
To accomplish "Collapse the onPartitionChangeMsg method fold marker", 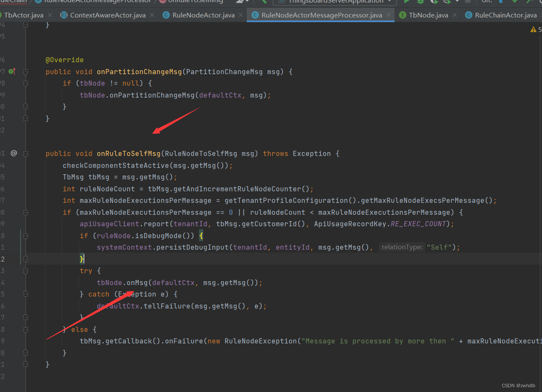I will coord(26,72).
